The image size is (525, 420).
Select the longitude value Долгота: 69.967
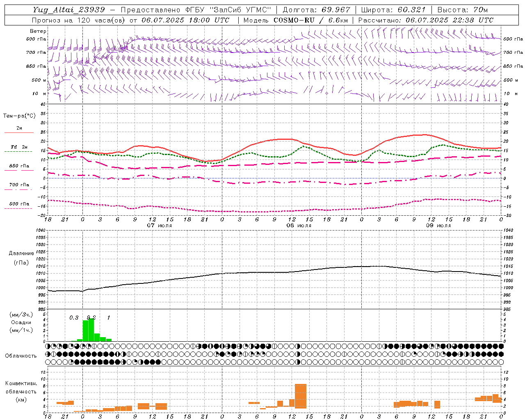317,10
